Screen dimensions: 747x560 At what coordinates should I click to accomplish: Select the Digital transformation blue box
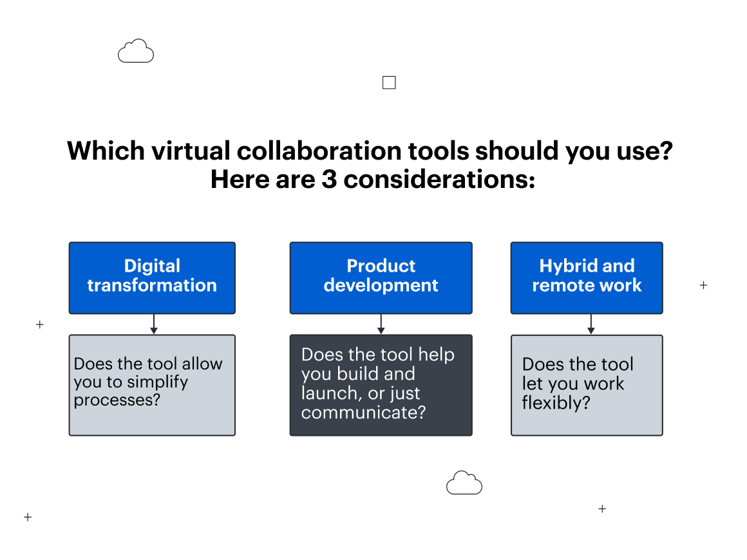152,277
